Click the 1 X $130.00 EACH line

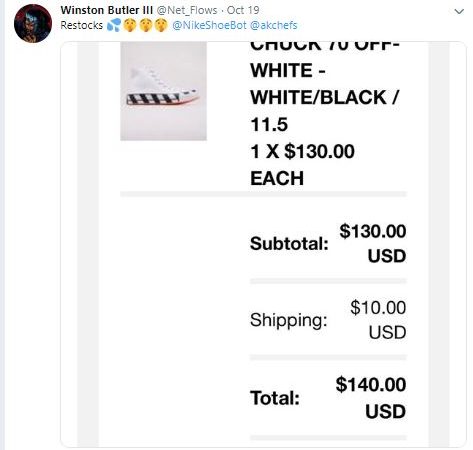tap(302, 165)
